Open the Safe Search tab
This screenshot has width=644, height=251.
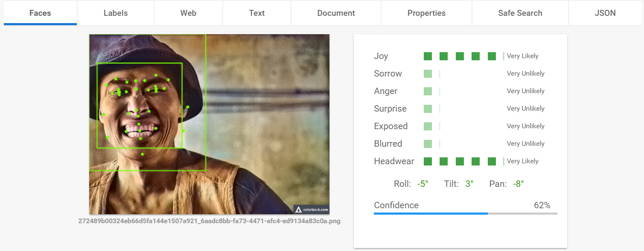(x=520, y=13)
